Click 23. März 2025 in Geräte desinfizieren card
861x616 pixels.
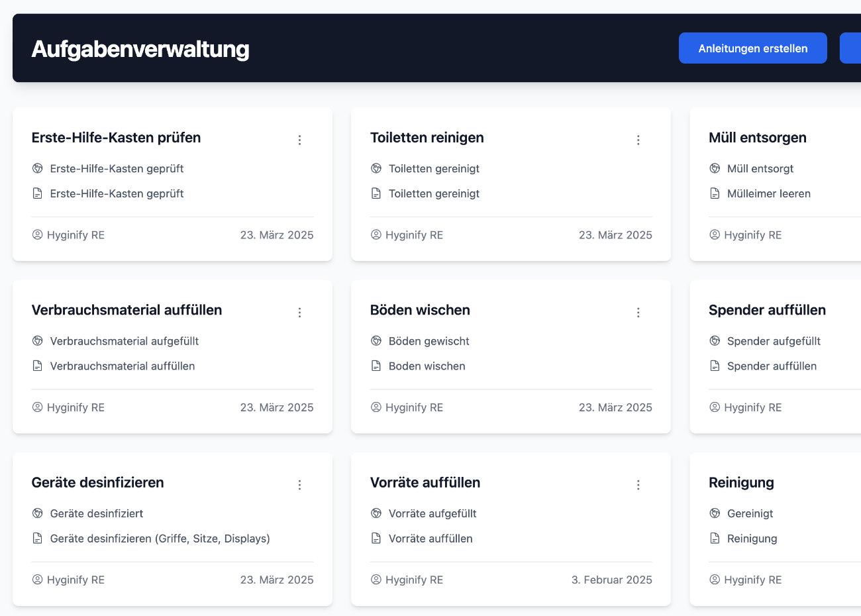[277, 580]
